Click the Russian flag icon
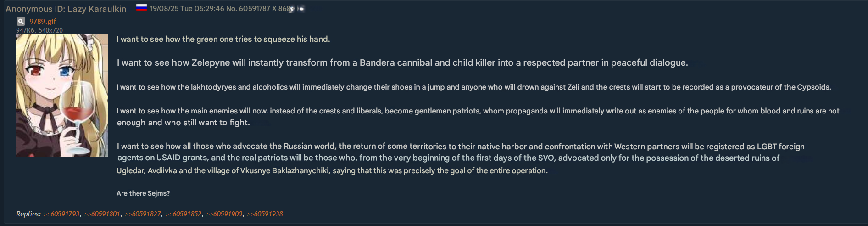 pyautogui.click(x=142, y=8)
